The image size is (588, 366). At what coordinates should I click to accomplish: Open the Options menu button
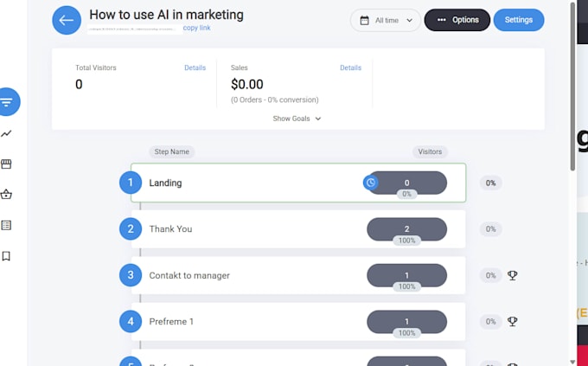click(457, 20)
